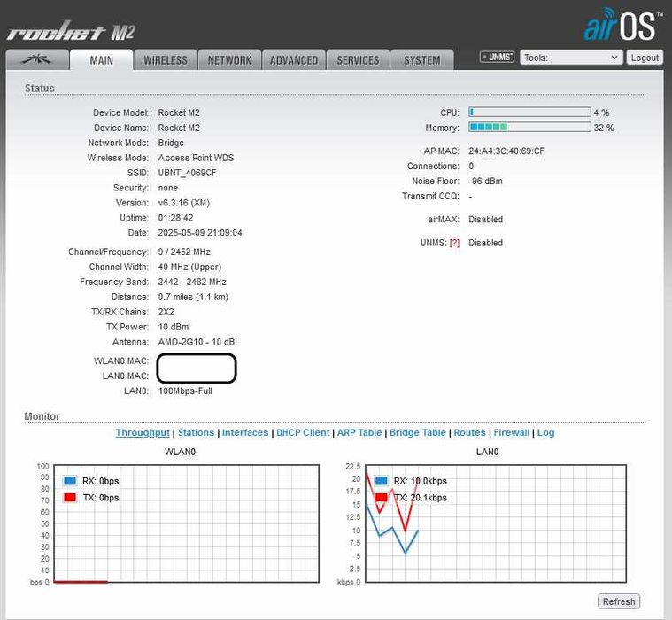This screenshot has width=672, height=620.
Task: Click the airOS logo
Action: point(622,25)
